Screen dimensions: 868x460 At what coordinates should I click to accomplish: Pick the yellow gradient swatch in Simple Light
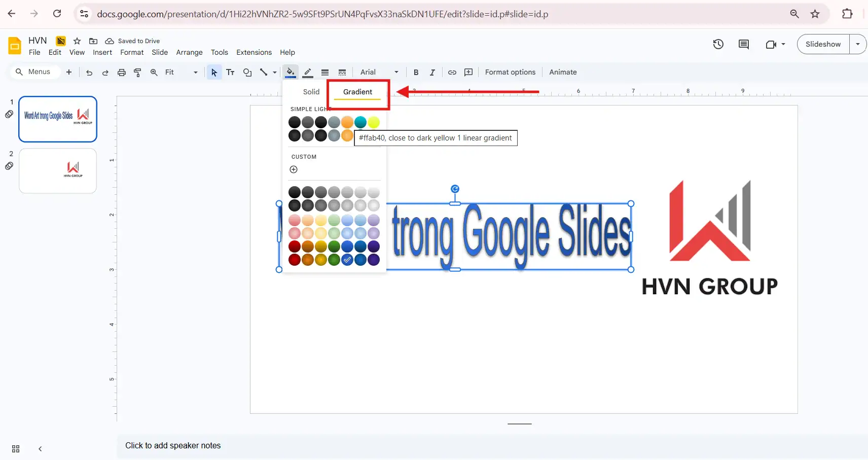pyautogui.click(x=374, y=122)
